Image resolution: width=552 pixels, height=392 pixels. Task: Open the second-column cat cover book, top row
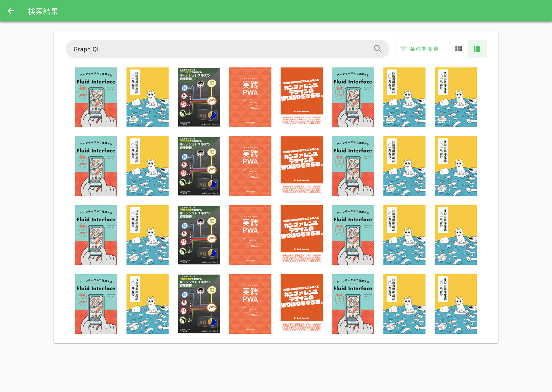tap(147, 97)
